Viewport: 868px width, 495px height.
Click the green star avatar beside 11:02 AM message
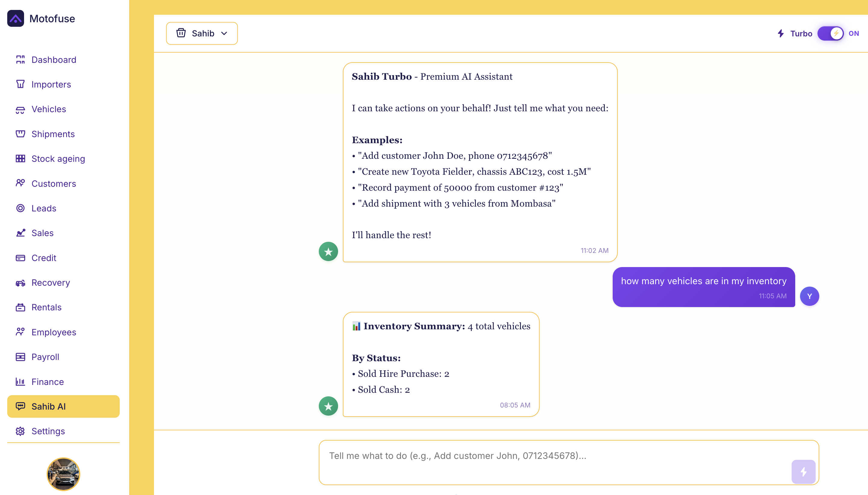328,252
